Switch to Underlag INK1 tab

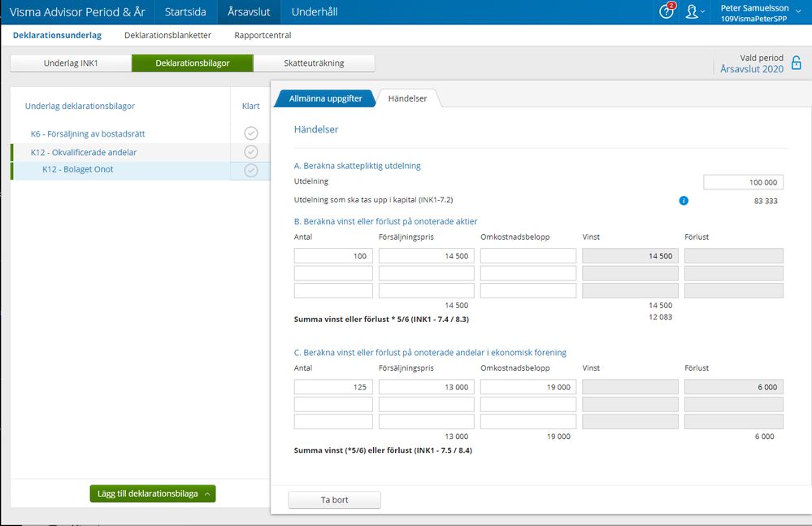pyautogui.click(x=71, y=63)
